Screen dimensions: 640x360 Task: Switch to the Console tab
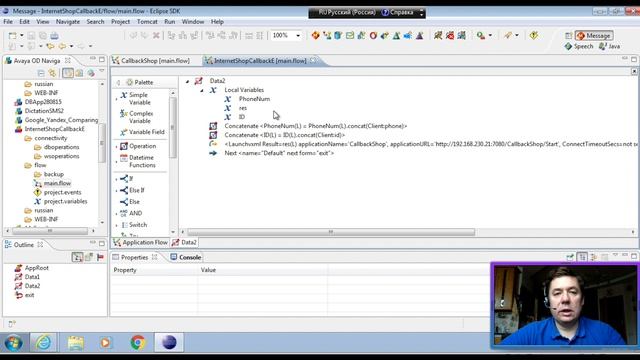click(186, 257)
